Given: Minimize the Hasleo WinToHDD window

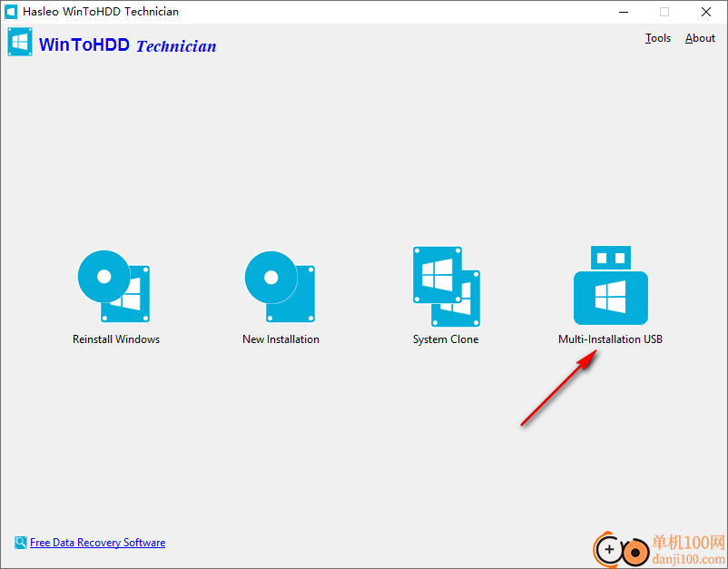Looking at the screenshot, I should pyautogui.click(x=624, y=12).
